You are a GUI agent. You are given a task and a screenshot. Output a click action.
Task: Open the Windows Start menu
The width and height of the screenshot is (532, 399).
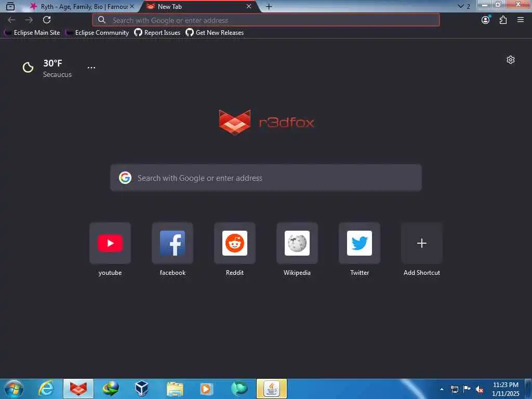(14, 389)
